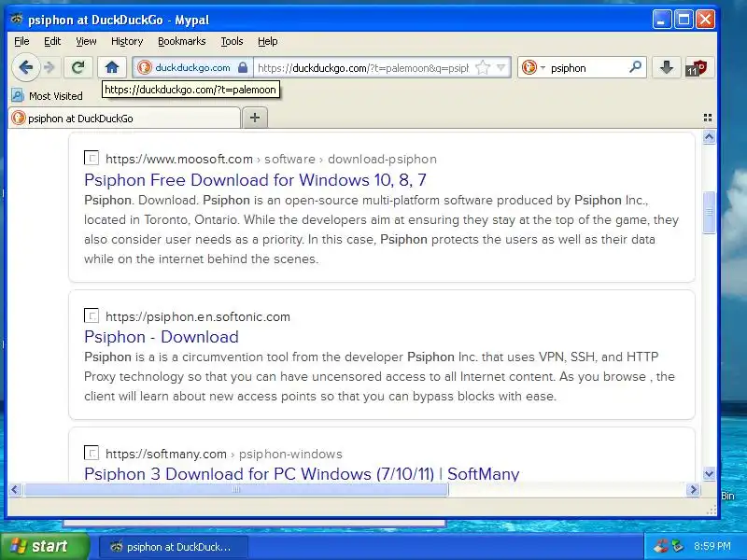Click the Mypal raccoon title bar icon

[17, 19]
